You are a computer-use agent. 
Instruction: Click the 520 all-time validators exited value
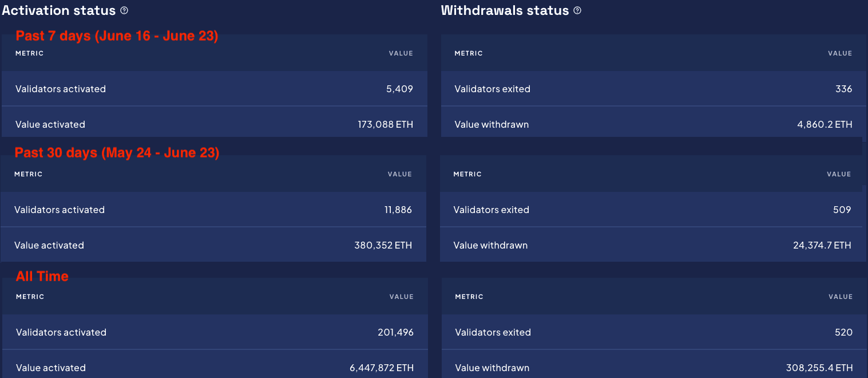(x=843, y=332)
